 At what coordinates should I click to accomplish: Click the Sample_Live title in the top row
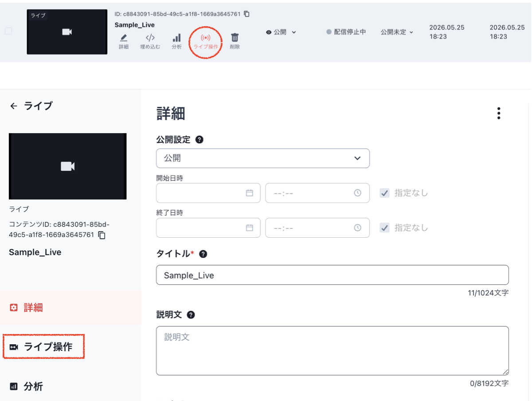[x=135, y=25]
